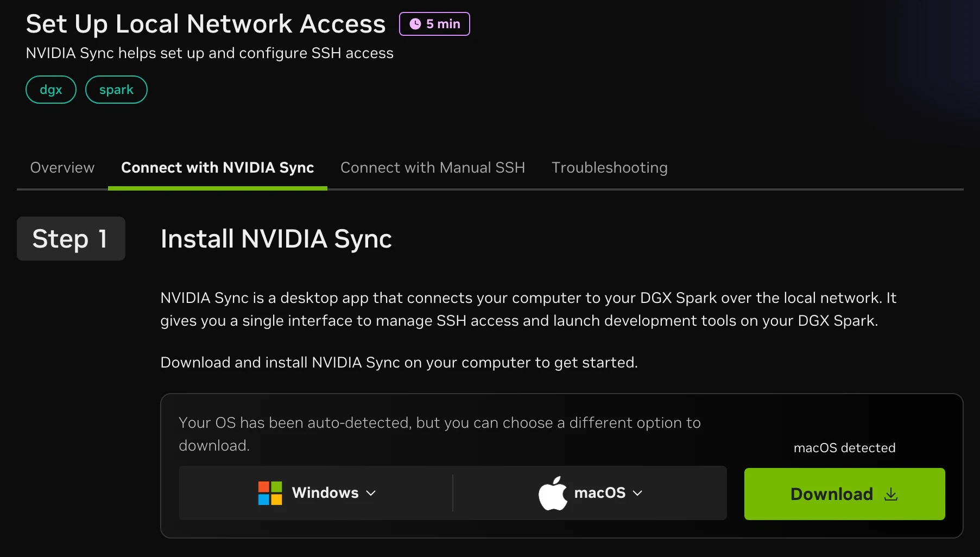Click the spark tag

116,90
